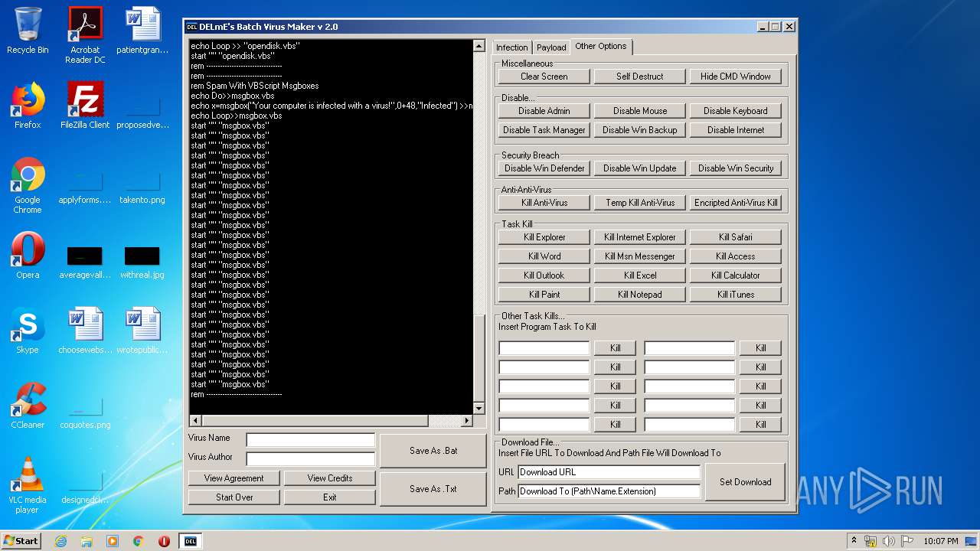Launch media player from the taskbar
Viewport: 980px width, 551px height.
(x=113, y=541)
